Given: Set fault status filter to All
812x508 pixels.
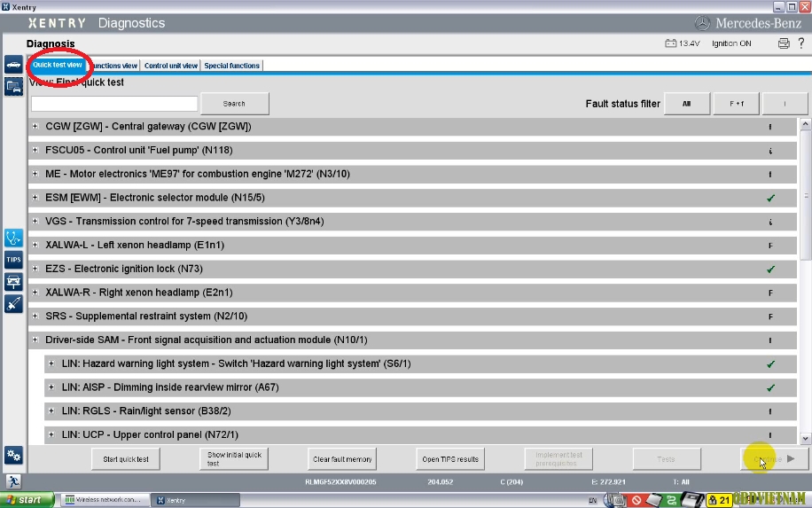Looking at the screenshot, I should tap(687, 104).
